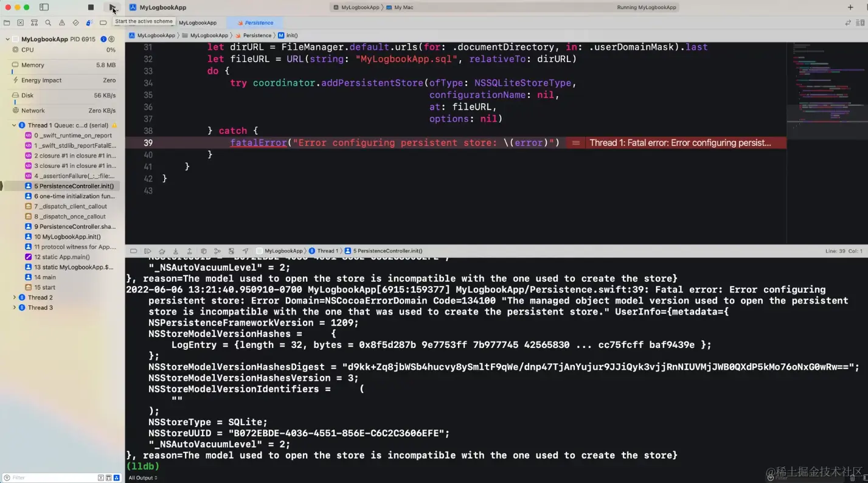Click the Step Out debug button
The image size is (868, 483).
189,251
